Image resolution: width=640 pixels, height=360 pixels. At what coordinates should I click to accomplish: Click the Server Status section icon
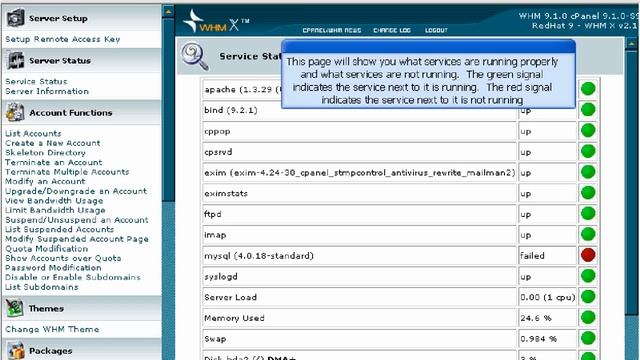[15, 60]
